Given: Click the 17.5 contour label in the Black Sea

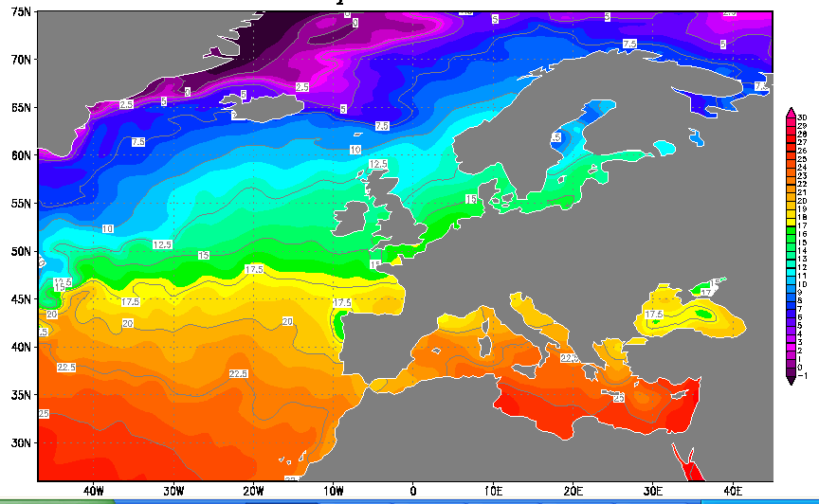Looking at the screenshot, I should (653, 314).
